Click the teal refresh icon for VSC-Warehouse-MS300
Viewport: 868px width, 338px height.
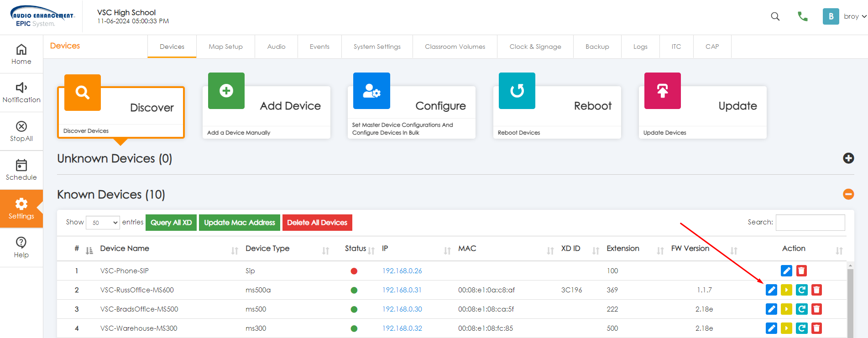point(801,328)
